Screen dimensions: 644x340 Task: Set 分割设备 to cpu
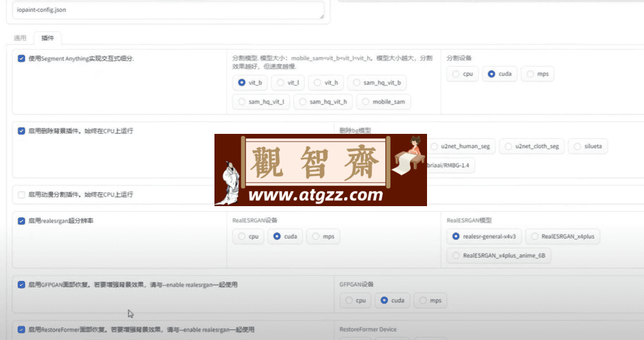(462, 74)
